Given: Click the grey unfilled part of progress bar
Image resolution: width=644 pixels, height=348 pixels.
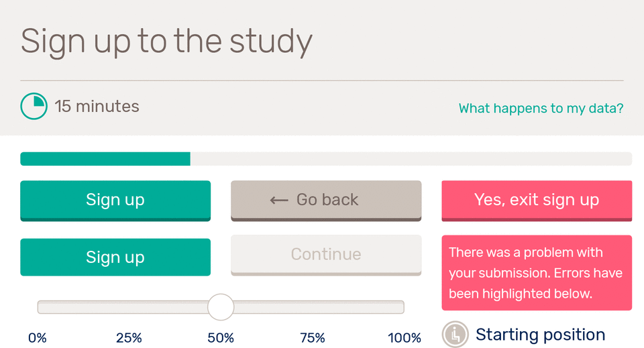Looking at the screenshot, I should (x=411, y=159).
